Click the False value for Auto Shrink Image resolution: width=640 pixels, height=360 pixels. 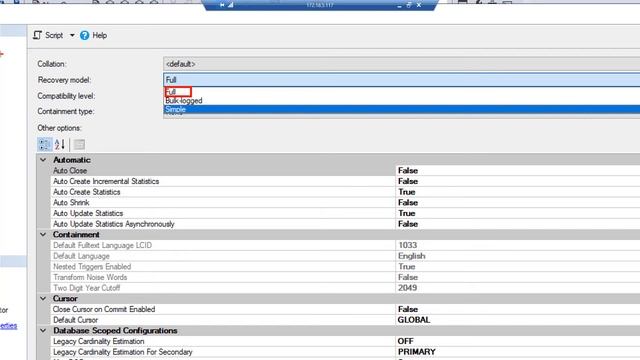coord(408,202)
